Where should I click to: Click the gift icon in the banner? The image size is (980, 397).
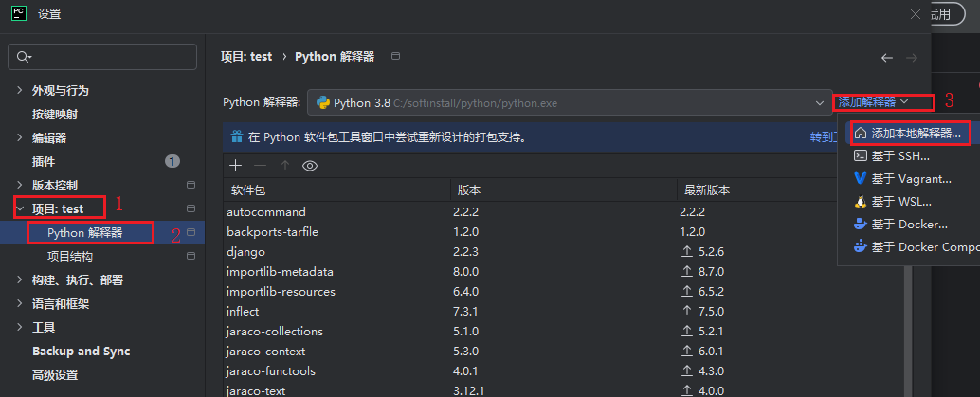coord(237,136)
